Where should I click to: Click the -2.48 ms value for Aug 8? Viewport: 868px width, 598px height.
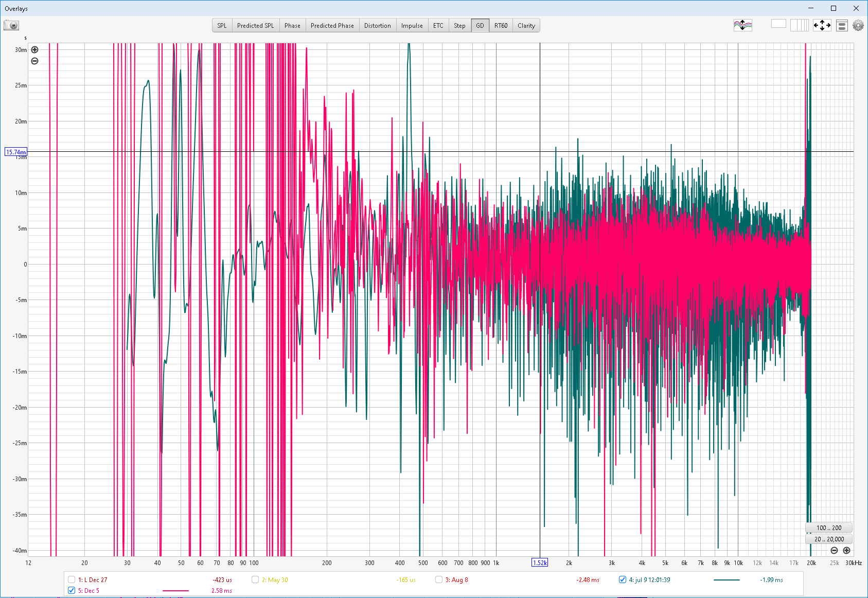click(588, 580)
